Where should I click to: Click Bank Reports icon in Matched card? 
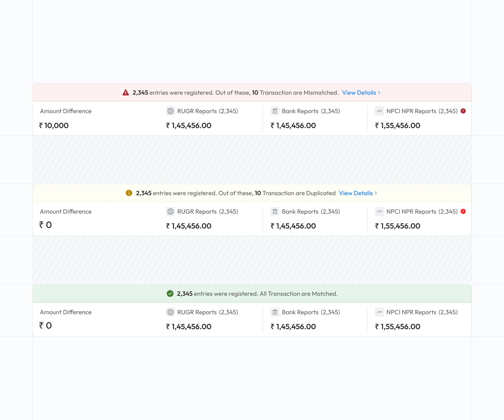275,312
